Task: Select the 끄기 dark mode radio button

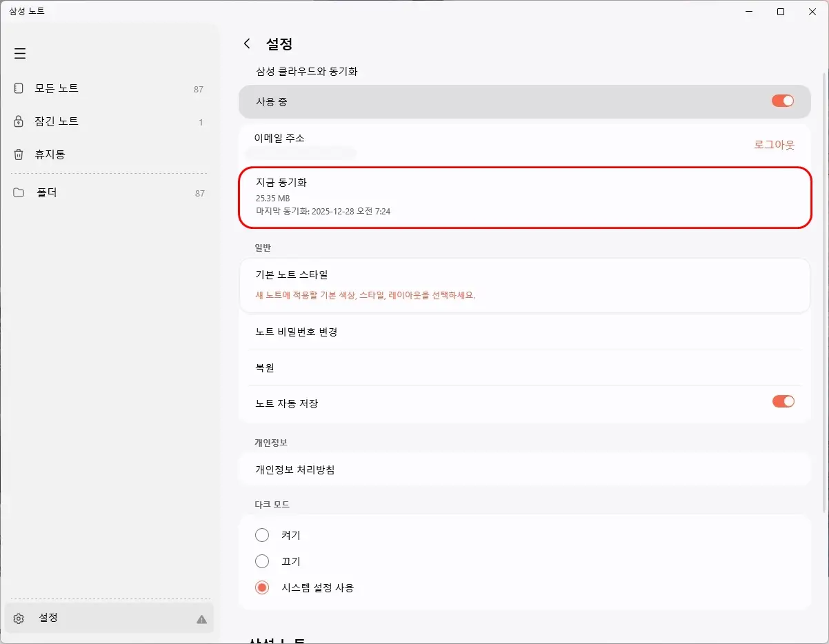Action: pos(262,561)
